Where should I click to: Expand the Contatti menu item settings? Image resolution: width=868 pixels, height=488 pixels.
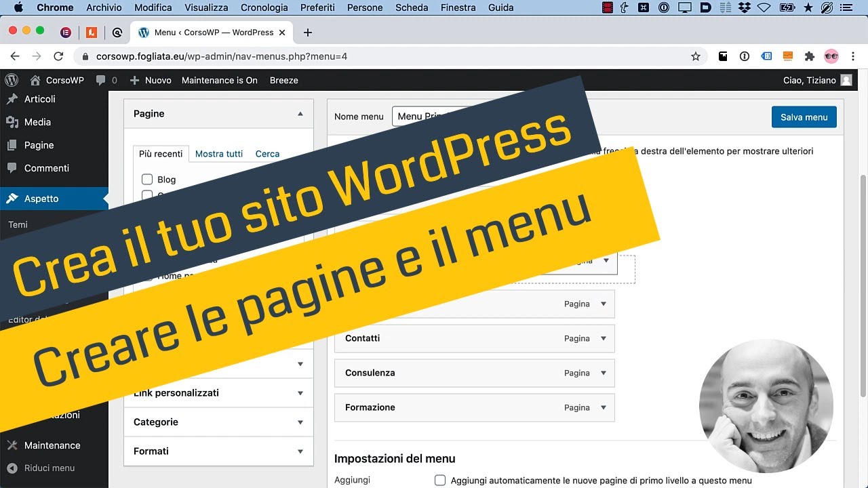tap(604, 338)
